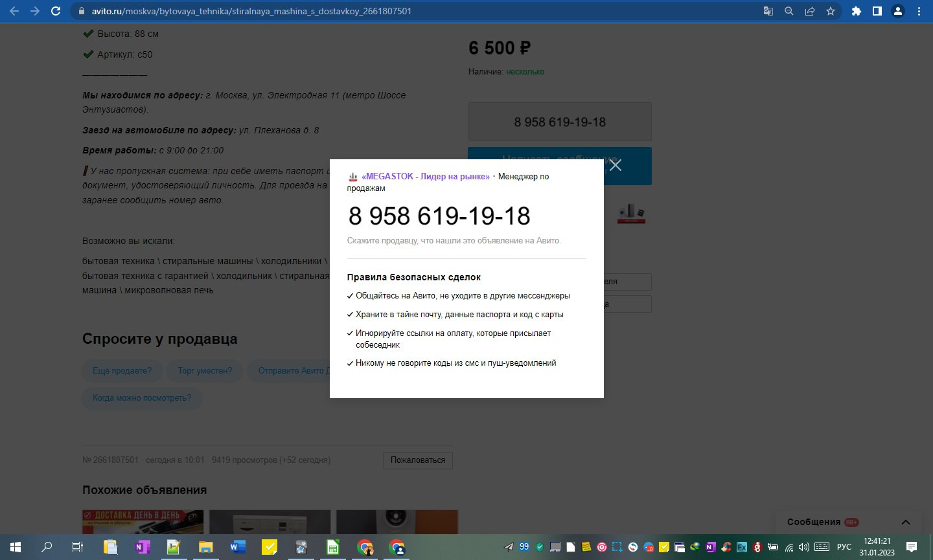Image resolution: width=933 pixels, height=560 pixels.
Task: Open the Chrome profile menu
Action: (898, 11)
